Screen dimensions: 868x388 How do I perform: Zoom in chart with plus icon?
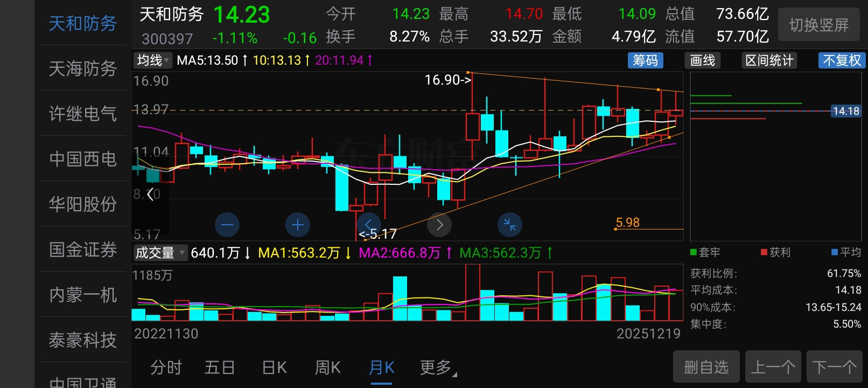(x=298, y=225)
